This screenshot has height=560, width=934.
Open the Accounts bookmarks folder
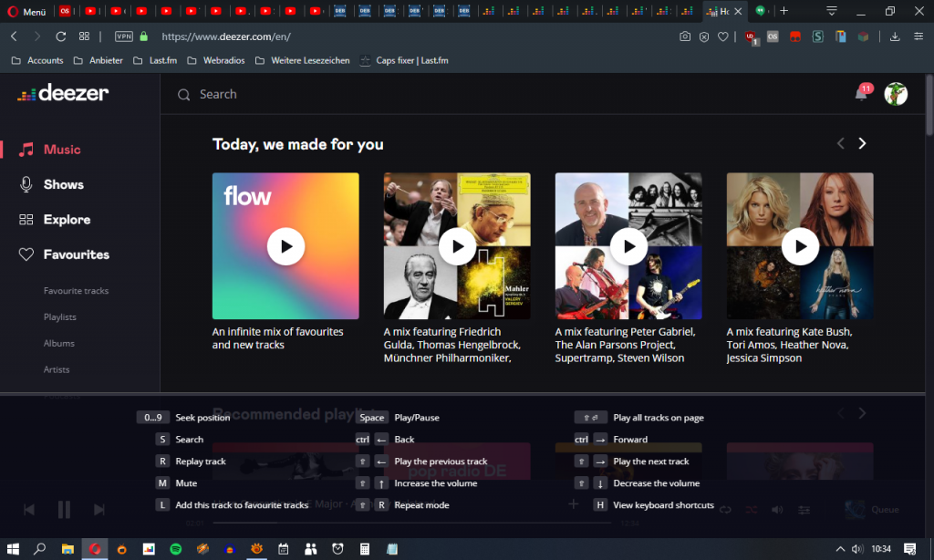tap(37, 60)
